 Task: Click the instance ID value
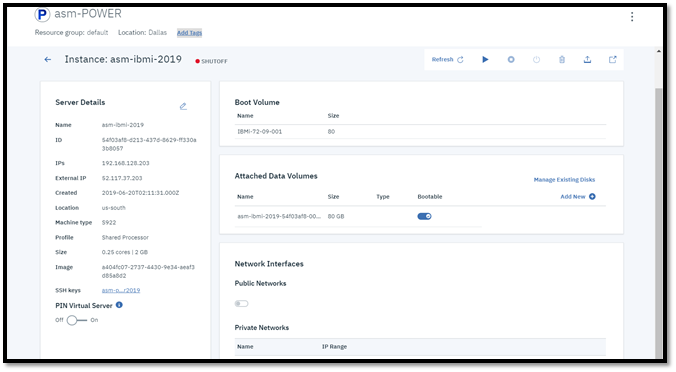149,144
